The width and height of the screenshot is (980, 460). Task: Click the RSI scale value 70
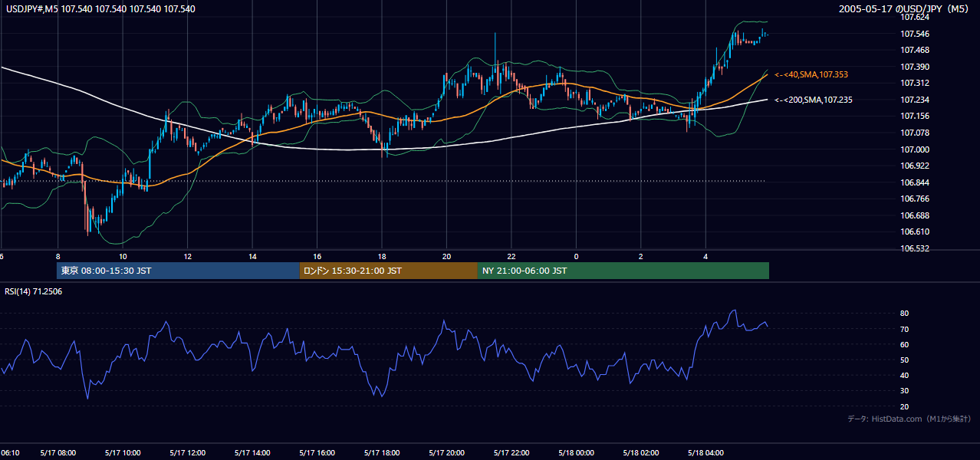click(904, 329)
